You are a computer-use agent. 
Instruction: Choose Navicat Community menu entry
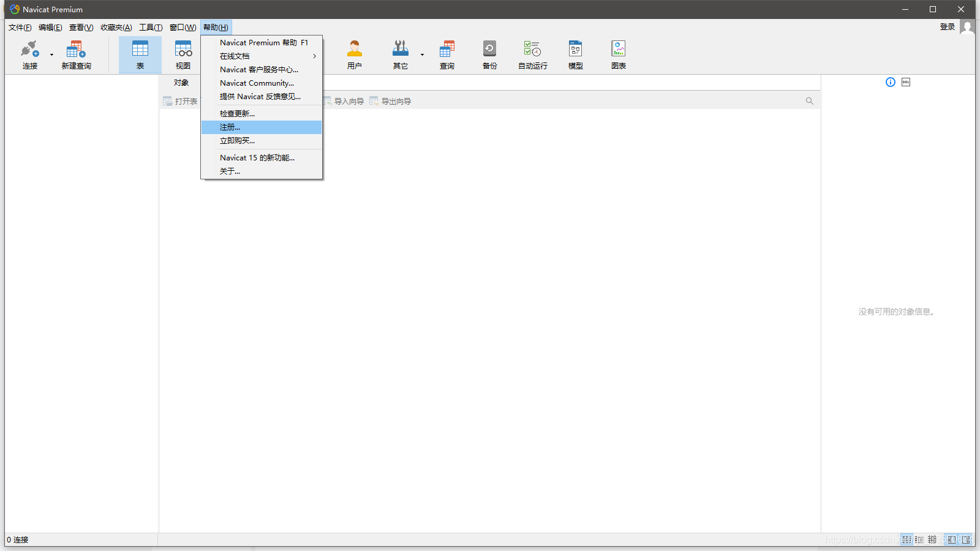click(x=262, y=83)
